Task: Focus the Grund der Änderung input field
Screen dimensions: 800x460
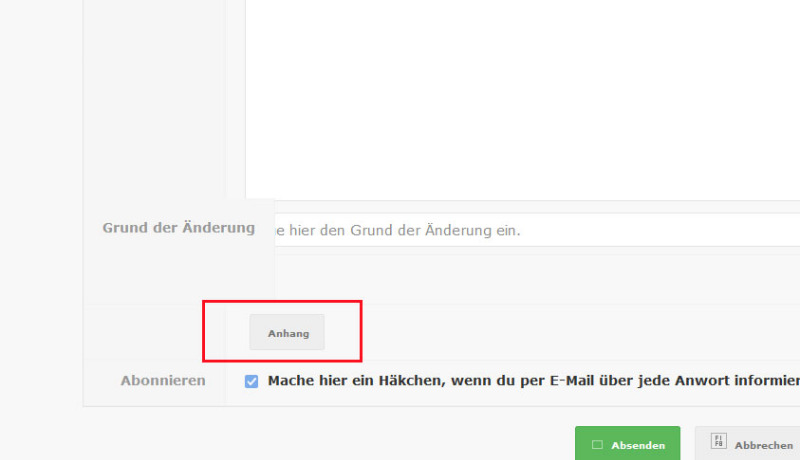Action: (x=537, y=230)
